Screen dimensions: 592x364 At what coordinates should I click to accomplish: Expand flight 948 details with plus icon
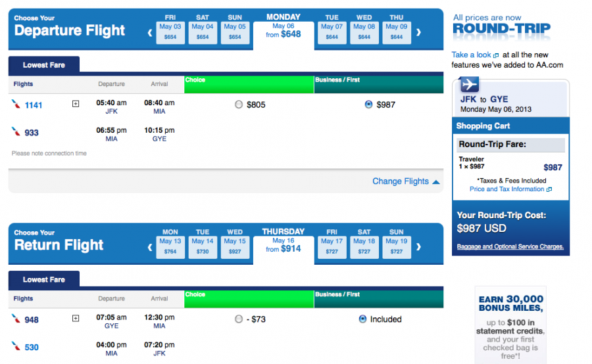tap(76, 319)
